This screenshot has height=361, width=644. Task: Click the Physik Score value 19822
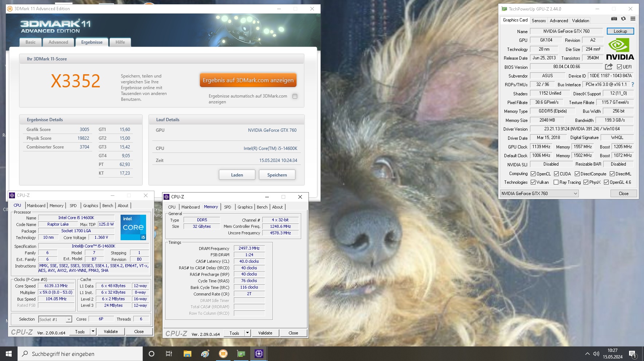83,138
